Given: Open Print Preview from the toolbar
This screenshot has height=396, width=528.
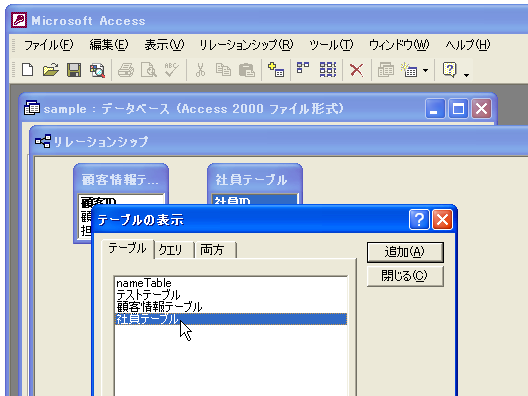Looking at the screenshot, I should pyautogui.click(x=148, y=70).
